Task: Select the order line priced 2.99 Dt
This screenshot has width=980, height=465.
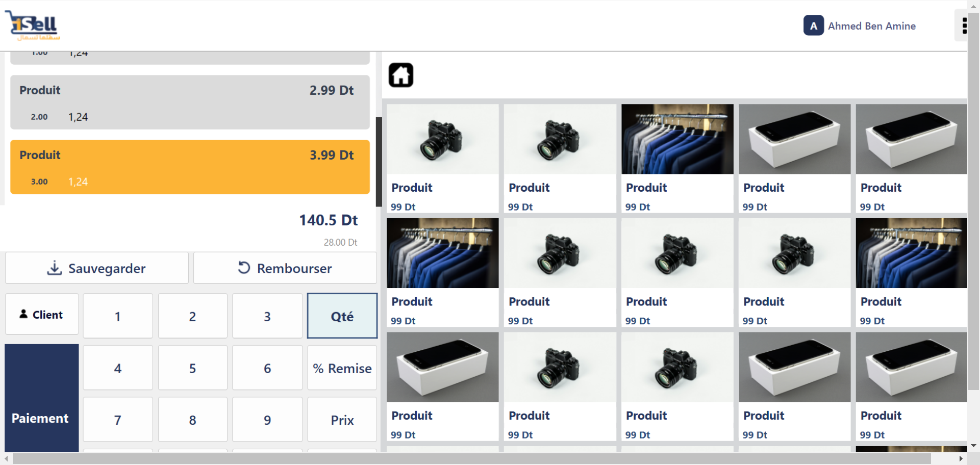Action: point(190,102)
